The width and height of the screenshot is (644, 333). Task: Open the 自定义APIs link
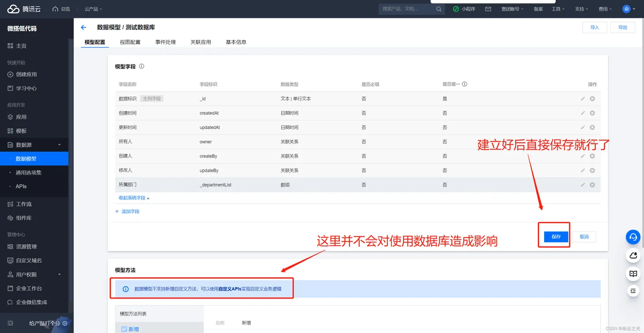click(x=230, y=289)
